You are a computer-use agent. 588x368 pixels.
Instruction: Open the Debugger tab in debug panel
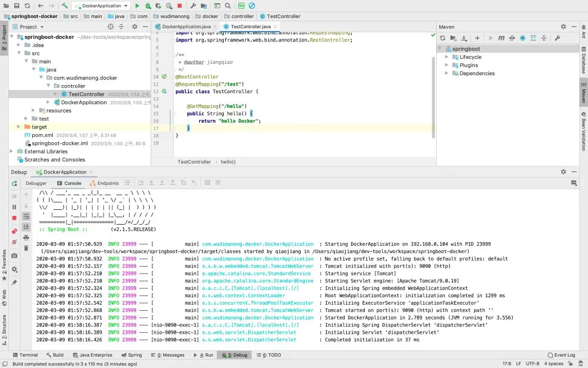36,183
